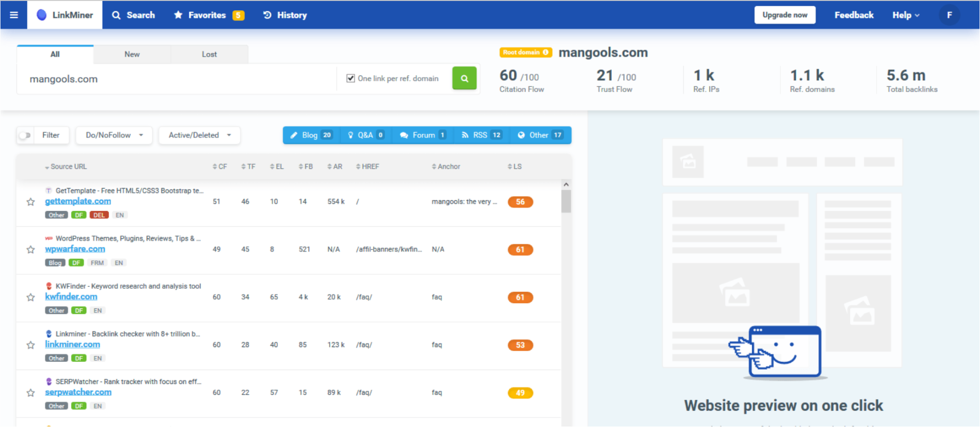The height and width of the screenshot is (427, 980).
Task: Open the Search nav item
Action: coord(133,15)
